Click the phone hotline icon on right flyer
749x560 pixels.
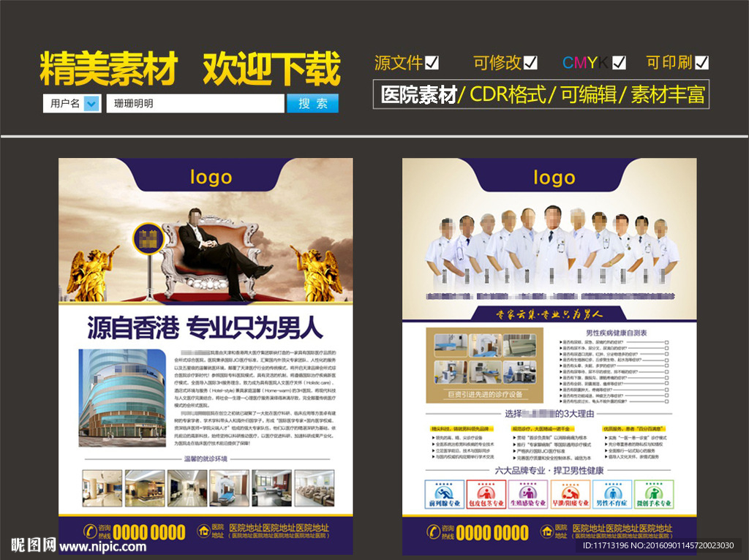coord(433,531)
